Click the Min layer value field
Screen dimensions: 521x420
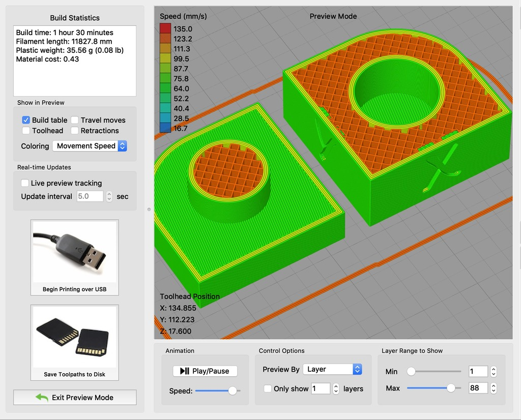point(478,371)
